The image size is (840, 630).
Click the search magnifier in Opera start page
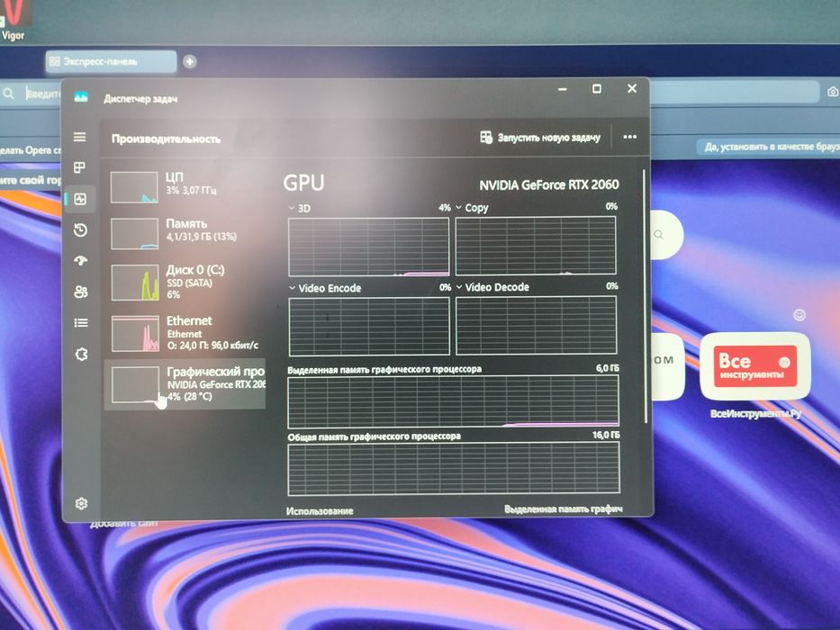659,235
